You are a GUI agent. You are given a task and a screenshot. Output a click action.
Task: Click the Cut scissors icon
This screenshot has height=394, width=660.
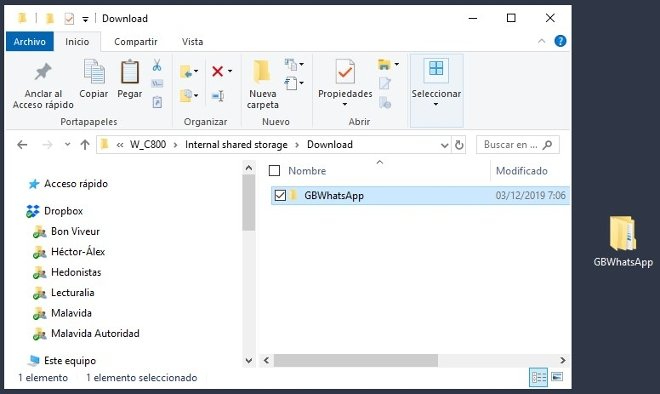tap(157, 65)
